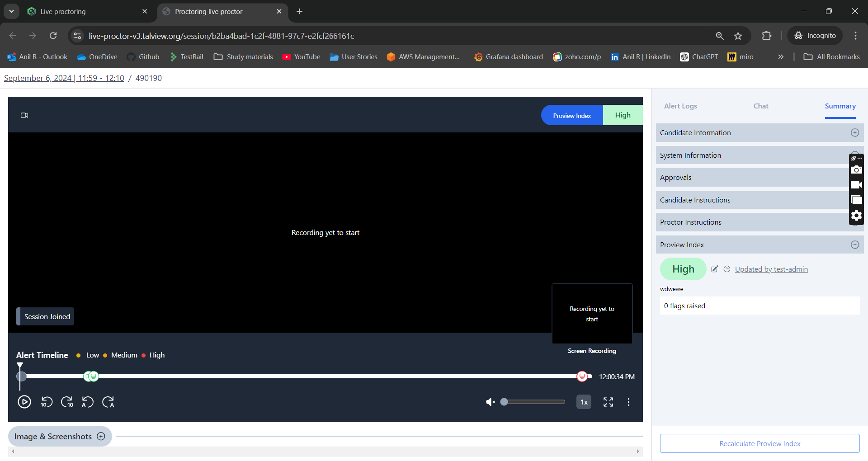Enter fullscreen video mode

tap(608, 402)
